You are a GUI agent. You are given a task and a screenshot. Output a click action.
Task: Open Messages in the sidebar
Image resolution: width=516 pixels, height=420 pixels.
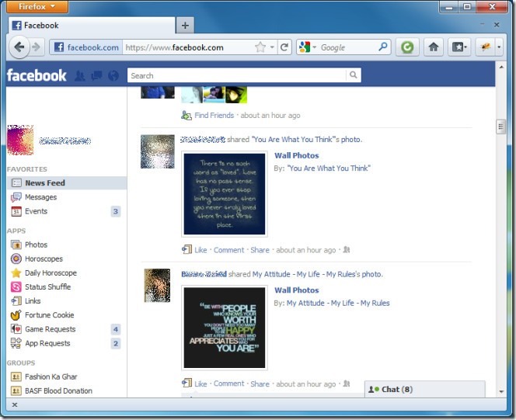pos(40,197)
